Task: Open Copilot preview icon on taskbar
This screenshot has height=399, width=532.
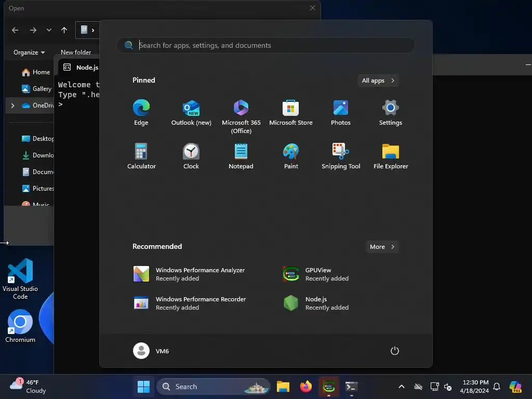Action: tap(515, 387)
